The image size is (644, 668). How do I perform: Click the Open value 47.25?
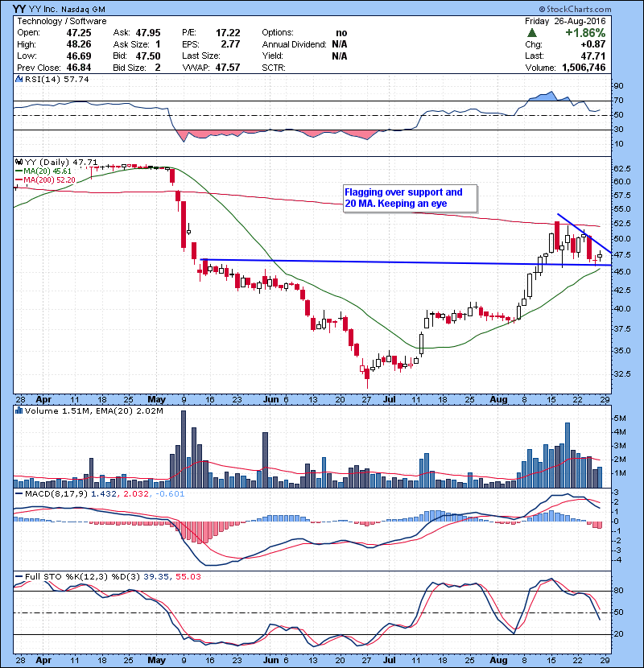tap(78, 33)
